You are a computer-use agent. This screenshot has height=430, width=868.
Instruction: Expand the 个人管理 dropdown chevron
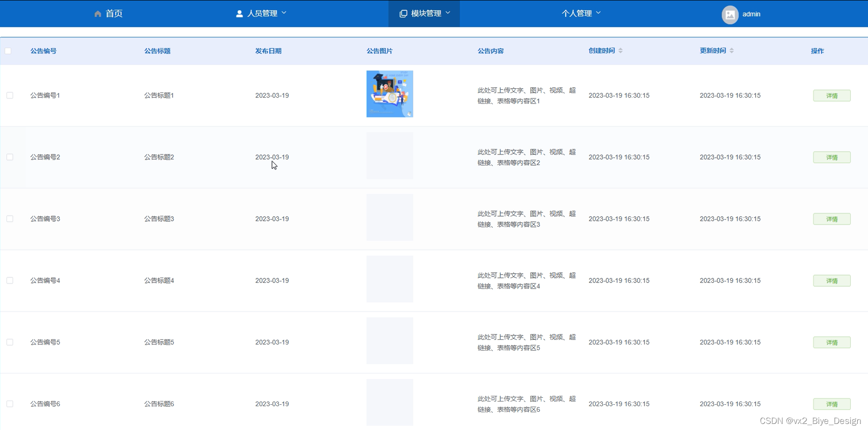point(598,13)
